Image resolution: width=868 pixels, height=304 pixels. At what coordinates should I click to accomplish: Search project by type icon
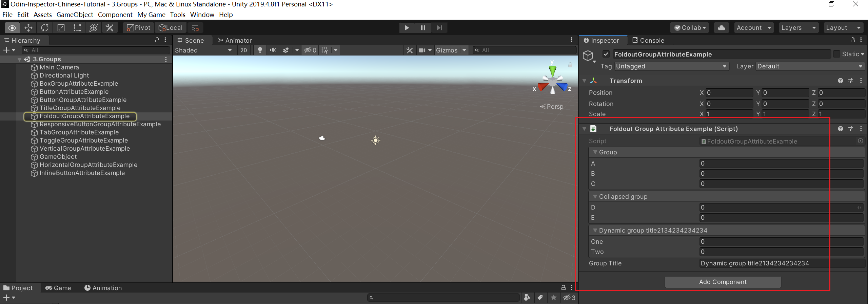pos(527,297)
